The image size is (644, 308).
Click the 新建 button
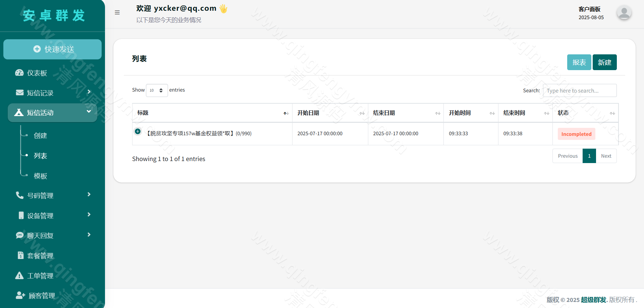(604, 62)
